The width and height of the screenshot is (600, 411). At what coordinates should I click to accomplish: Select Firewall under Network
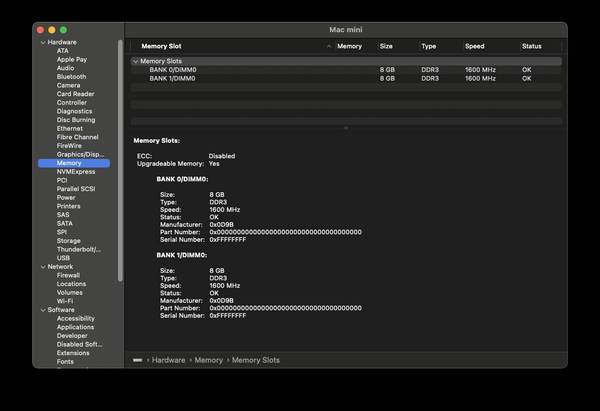point(68,276)
